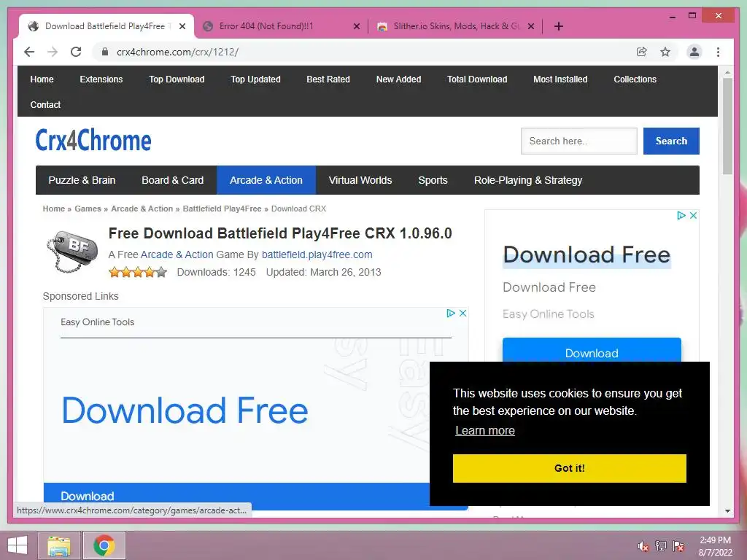Close the sidebar ad with X

point(693,215)
